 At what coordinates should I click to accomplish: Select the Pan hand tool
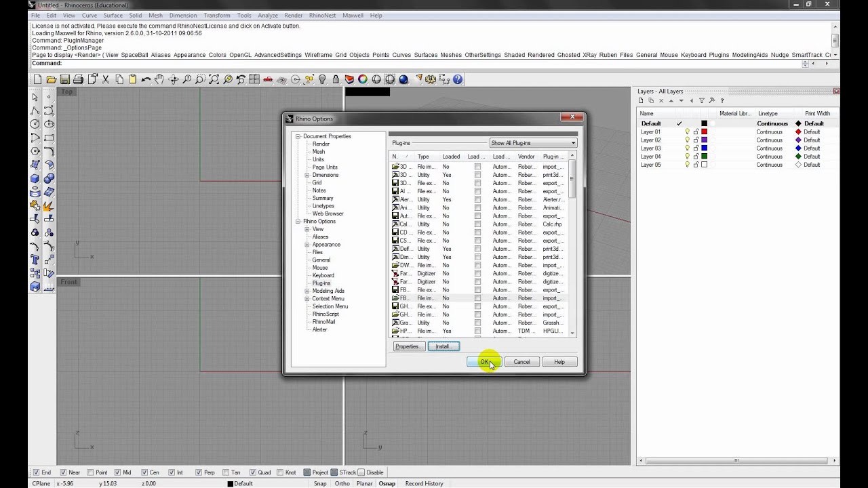tap(159, 79)
